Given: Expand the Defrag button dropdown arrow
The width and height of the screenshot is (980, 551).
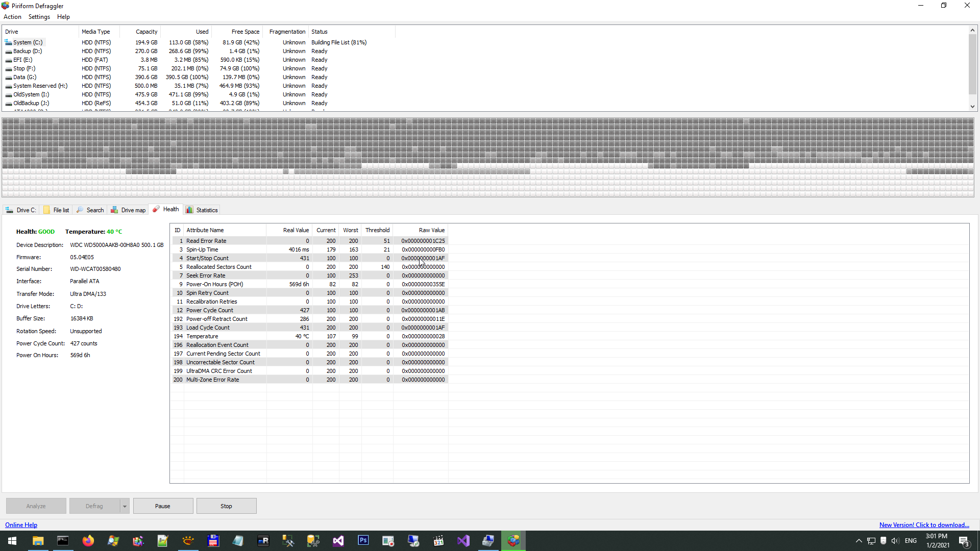Looking at the screenshot, I should (x=125, y=506).
